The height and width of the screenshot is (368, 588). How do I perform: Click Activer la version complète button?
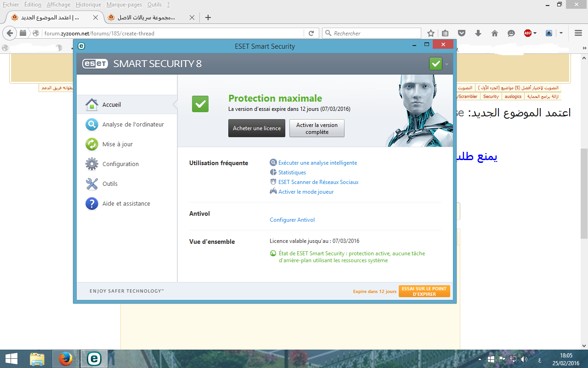pos(317,128)
